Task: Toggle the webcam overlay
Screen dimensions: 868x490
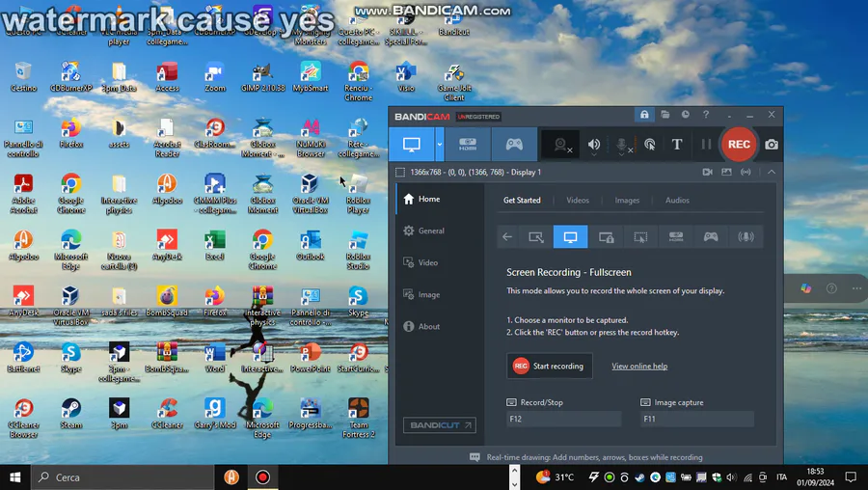Action: pyautogui.click(x=560, y=145)
